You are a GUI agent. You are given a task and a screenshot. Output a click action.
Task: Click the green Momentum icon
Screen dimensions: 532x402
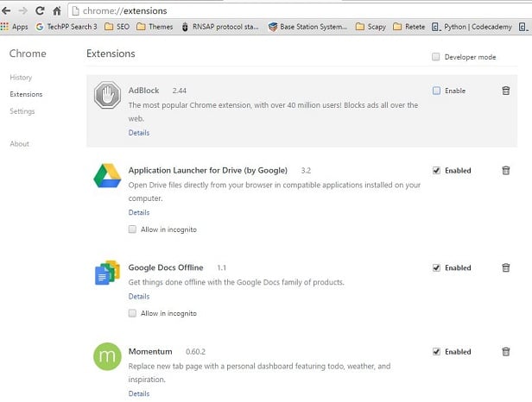[107, 356]
